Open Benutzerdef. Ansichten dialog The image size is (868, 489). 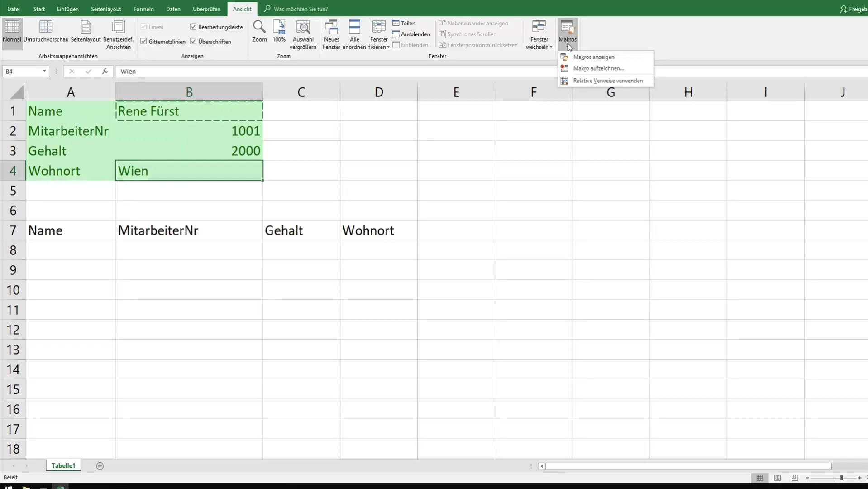tap(118, 35)
